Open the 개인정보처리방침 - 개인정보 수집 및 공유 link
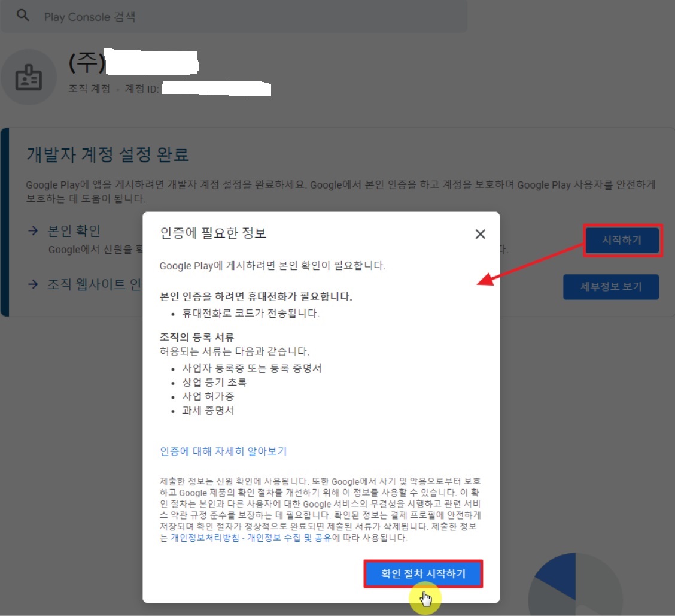Viewport: 675px width, 616px height. 251,538
